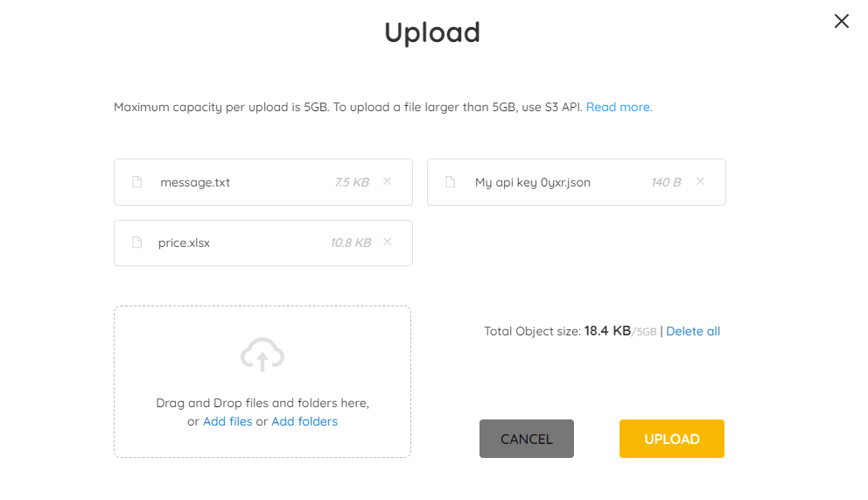Click Add folders link
Viewport: 868px width, 500px height.
[x=304, y=421]
